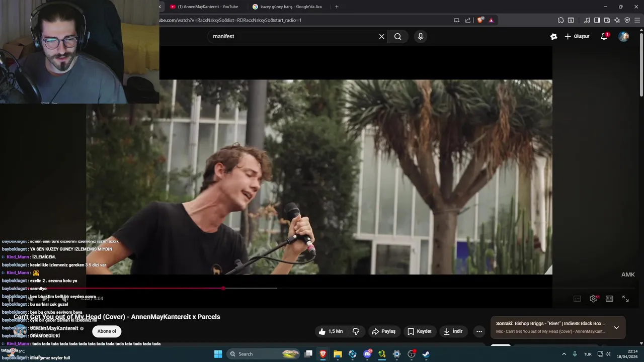Open the taskbar volume control

tap(608, 354)
